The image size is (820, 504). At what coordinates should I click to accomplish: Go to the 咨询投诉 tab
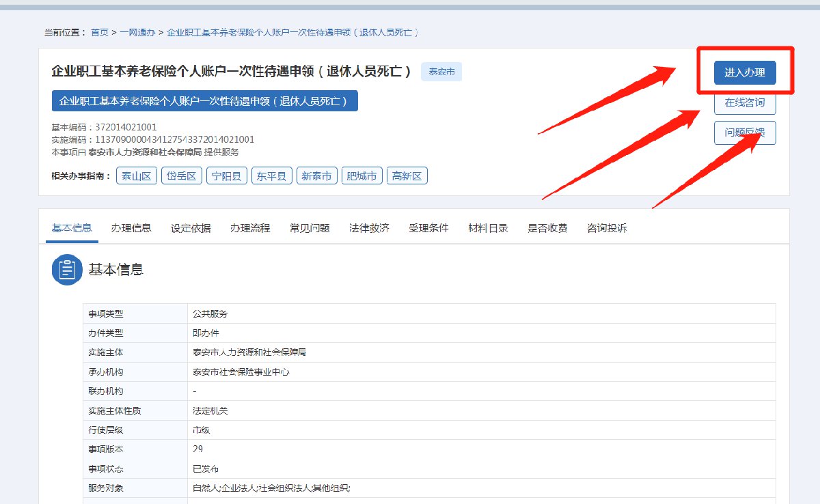tap(607, 228)
